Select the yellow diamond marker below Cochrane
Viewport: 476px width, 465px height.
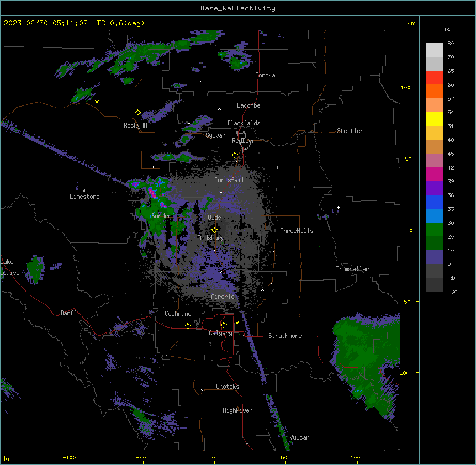click(188, 326)
